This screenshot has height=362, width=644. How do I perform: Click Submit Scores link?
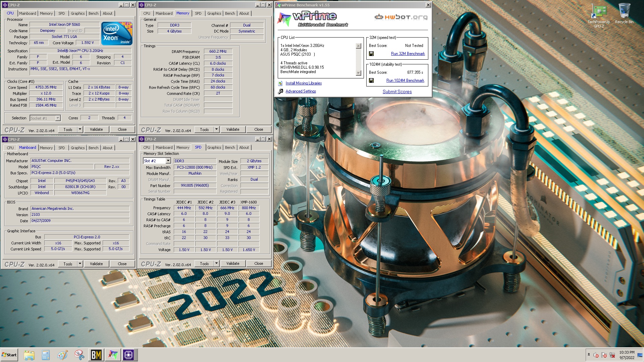click(397, 92)
